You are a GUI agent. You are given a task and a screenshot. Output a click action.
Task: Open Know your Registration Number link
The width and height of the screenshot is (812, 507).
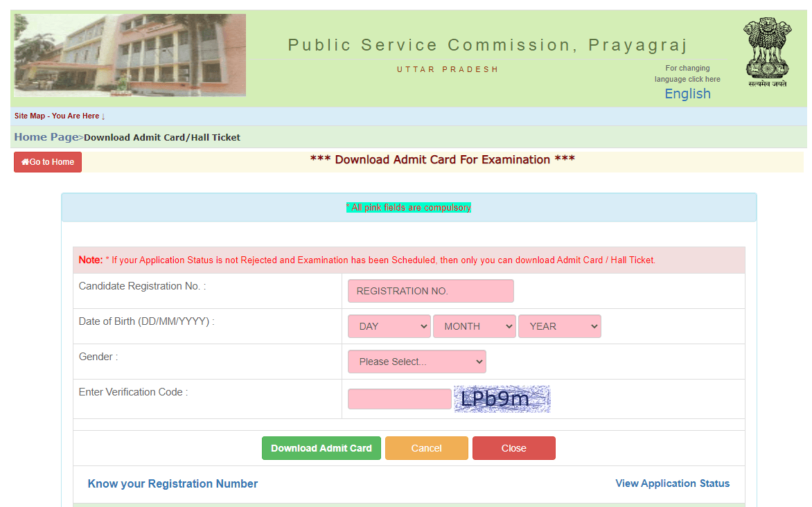tap(173, 483)
